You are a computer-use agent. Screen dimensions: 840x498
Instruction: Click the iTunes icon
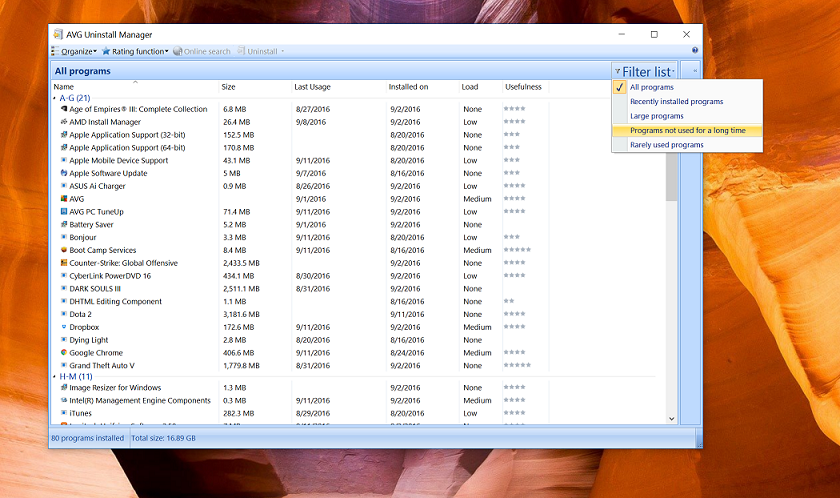[64, 413]
